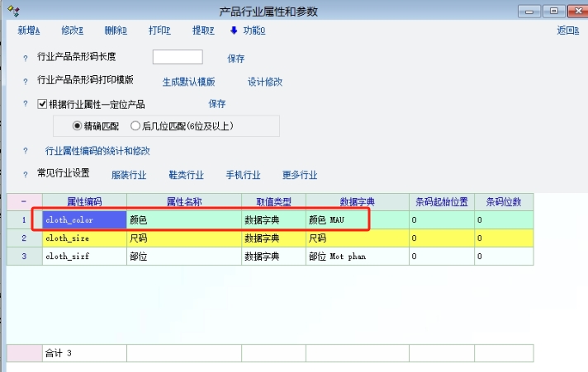The height and width of the screenshot is (372, 588).
Task: Click the 生成默认模版 link
Action: coord(188,82)
